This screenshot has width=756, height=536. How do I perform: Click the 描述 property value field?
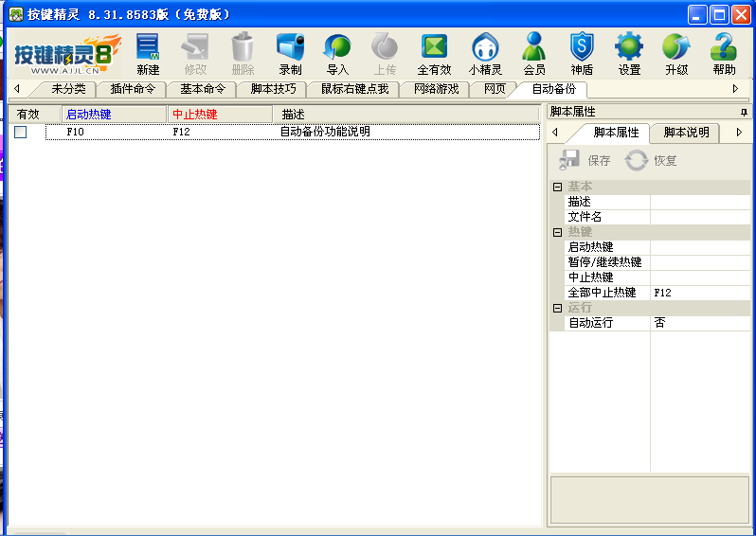(x=700, y=202)
